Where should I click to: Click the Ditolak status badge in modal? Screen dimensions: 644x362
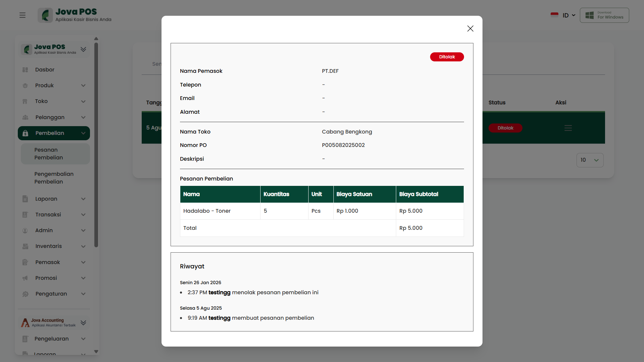(447, 57)
